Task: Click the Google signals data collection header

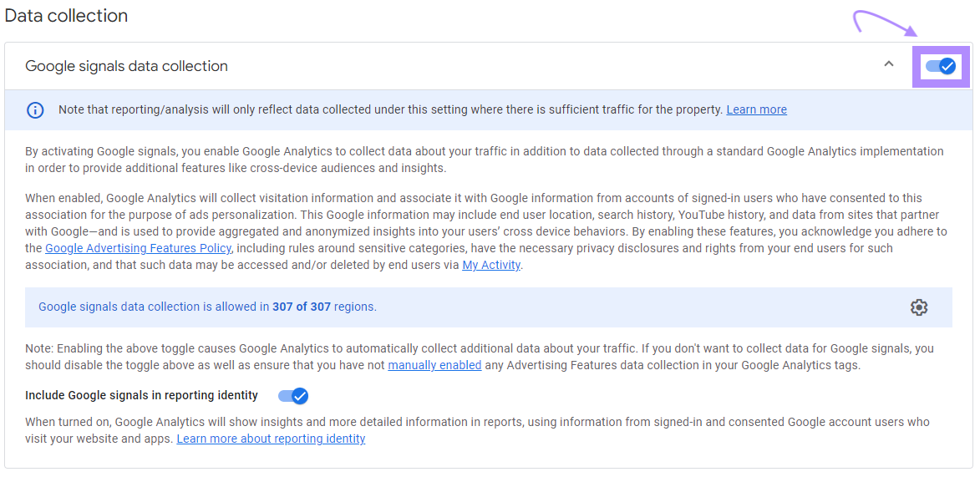Action: pos(127,65)
